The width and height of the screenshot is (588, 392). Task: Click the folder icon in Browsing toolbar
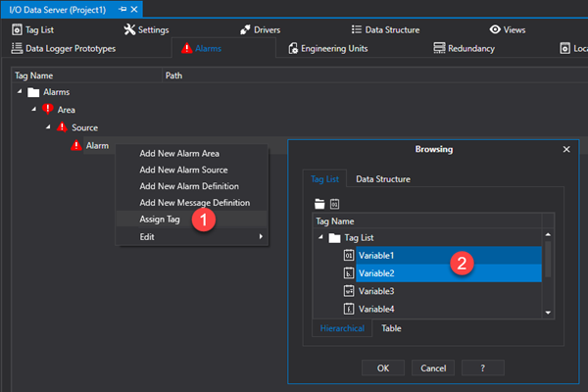click(318, 205)
